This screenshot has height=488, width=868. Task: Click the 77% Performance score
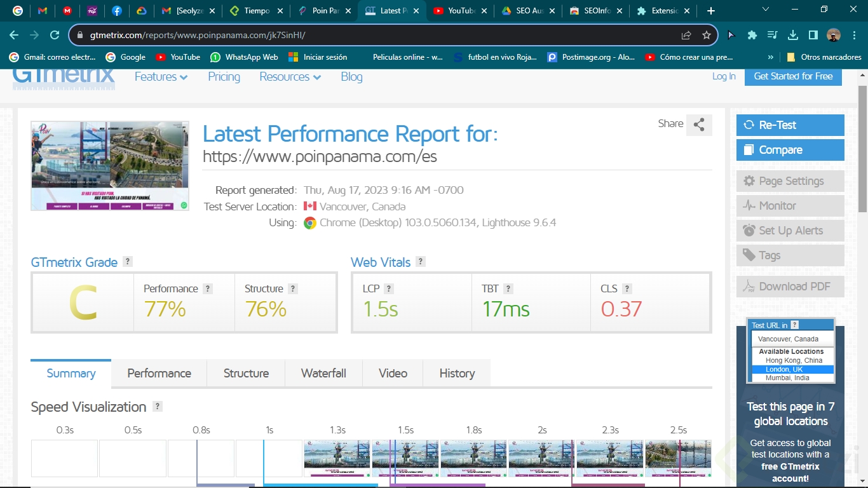[165, 309]
